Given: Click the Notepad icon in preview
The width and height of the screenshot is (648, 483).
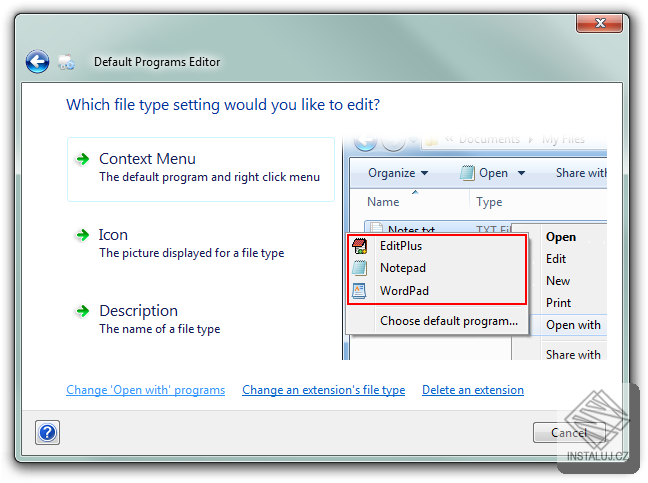Looking at the screenshot, I should [360, 268].
